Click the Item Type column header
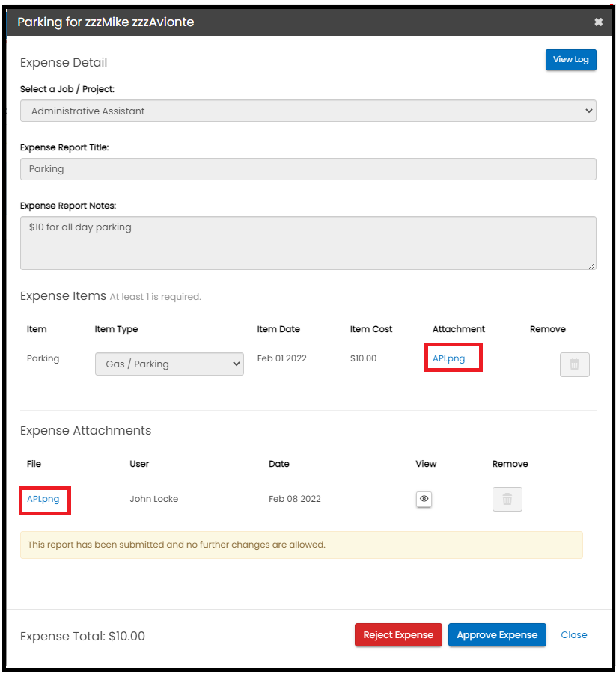616x677 pixels. point(116,329)
